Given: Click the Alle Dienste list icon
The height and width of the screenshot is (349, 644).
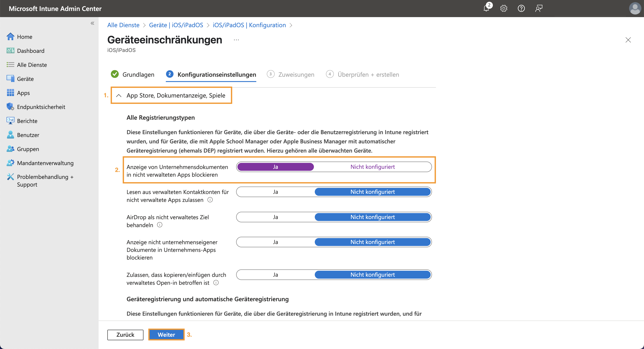Looking at the screenshot, I should [x=10, y=64].
